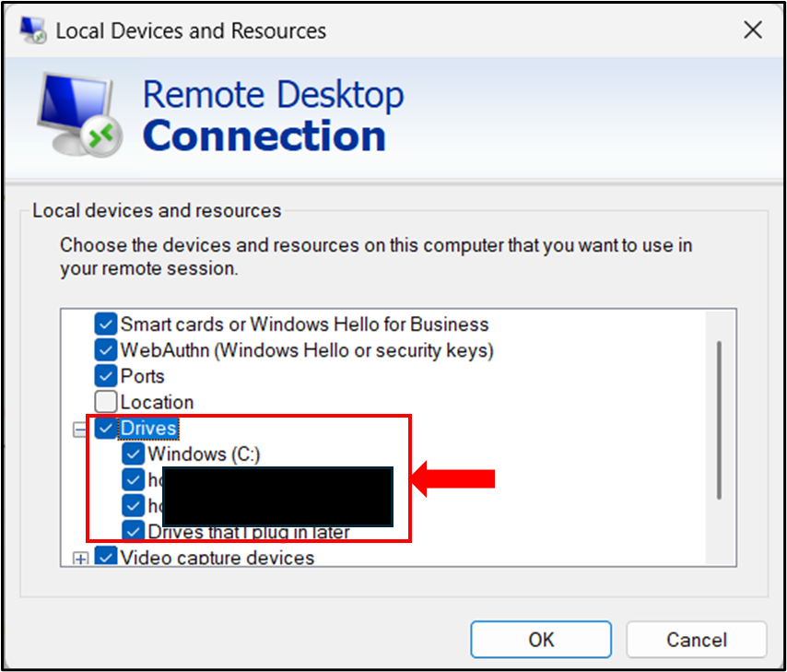Disable Video capture devices redirection
The height and width of the screenshot is (672, 787).
(105, 556)
